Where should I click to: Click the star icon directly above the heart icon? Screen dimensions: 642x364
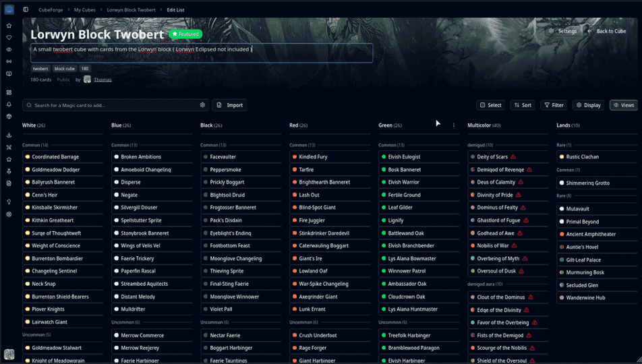[x=9, y=26]
